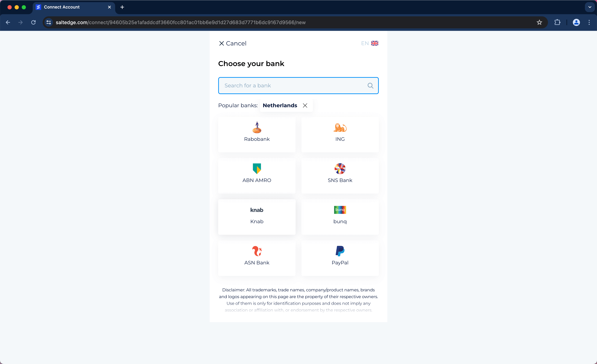This screenshot has height=364, width=597.
Task: Click the magnifier search icon
Action: coord(370,85)
